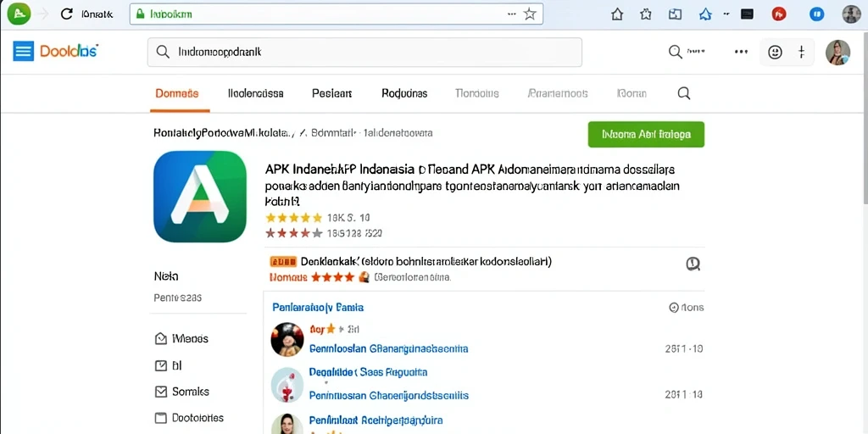Screen dimensions: 868x434
Task: Click the Dooldas site logo
Action: 69,52
